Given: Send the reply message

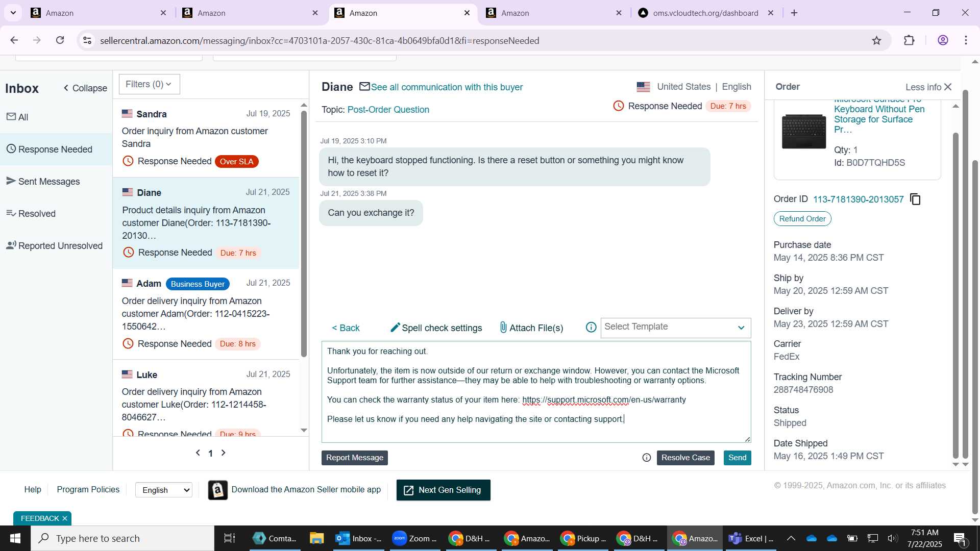Looking at the screenshot, I should 737,458.
